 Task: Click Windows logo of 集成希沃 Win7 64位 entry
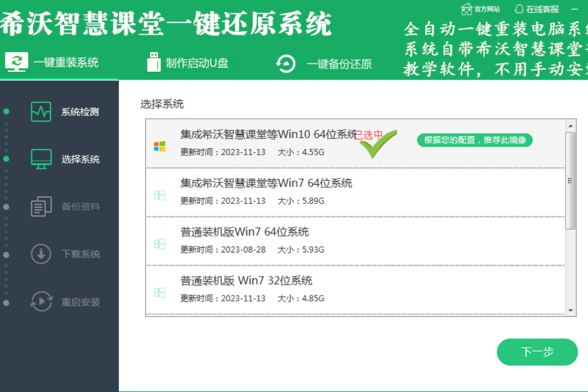[160, 195]
